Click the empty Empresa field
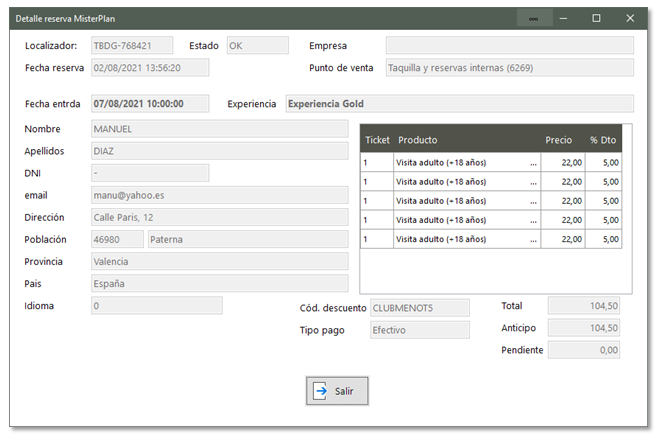The width and height of the screenshot is (660, 442). [x=509, y=45]
